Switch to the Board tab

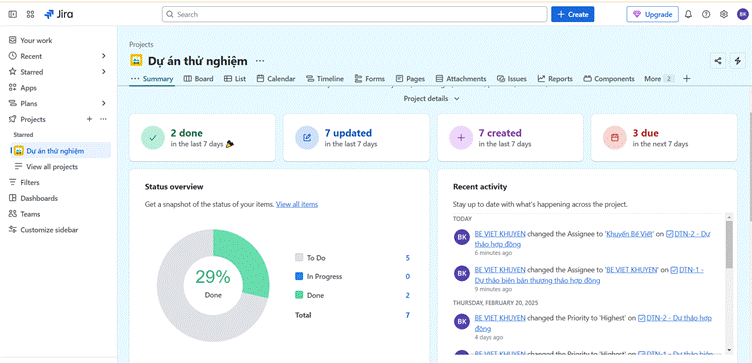pyautogui.click(x=199, y=79)
